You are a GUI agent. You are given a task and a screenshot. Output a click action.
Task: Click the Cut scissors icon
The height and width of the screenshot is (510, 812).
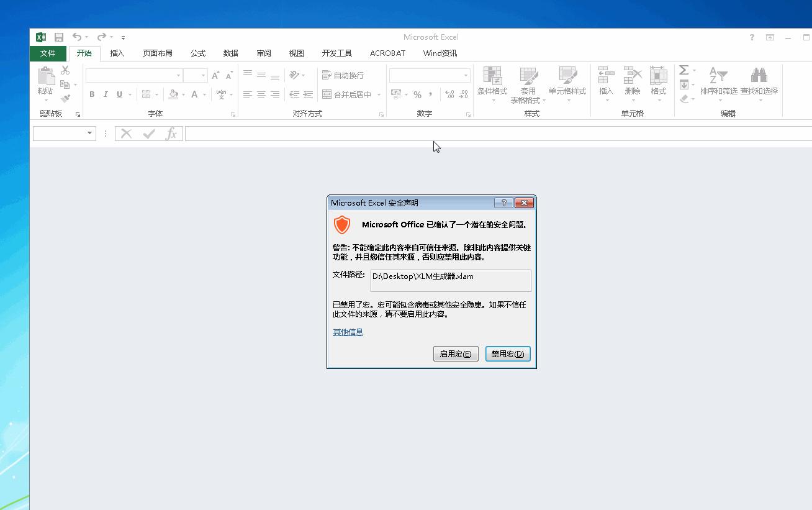(65, 70)
